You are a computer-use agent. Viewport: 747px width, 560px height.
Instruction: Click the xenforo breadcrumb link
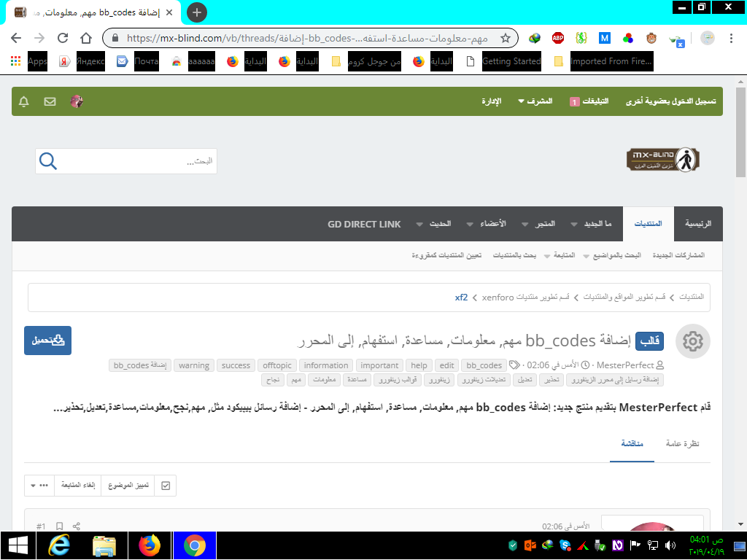(498, 297)
